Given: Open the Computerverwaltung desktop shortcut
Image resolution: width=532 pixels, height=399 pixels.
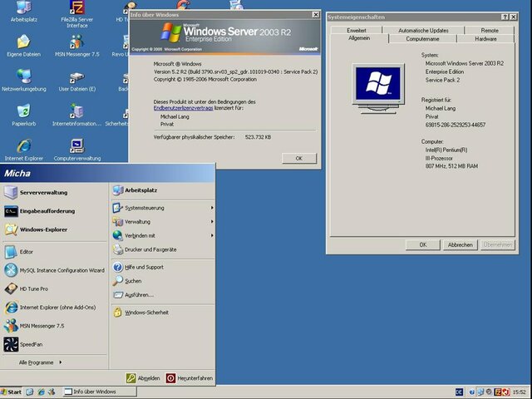Looking at the screenshot, I should coord(77,150).
